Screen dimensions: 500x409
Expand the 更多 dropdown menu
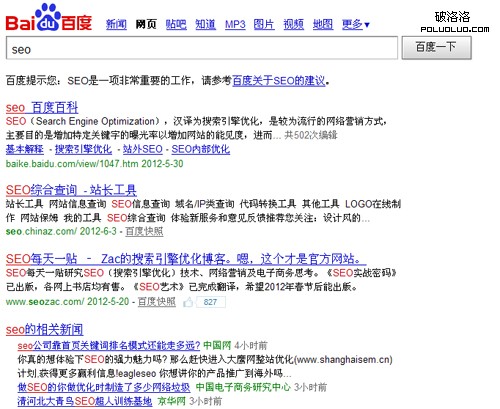tap(356, 24)
